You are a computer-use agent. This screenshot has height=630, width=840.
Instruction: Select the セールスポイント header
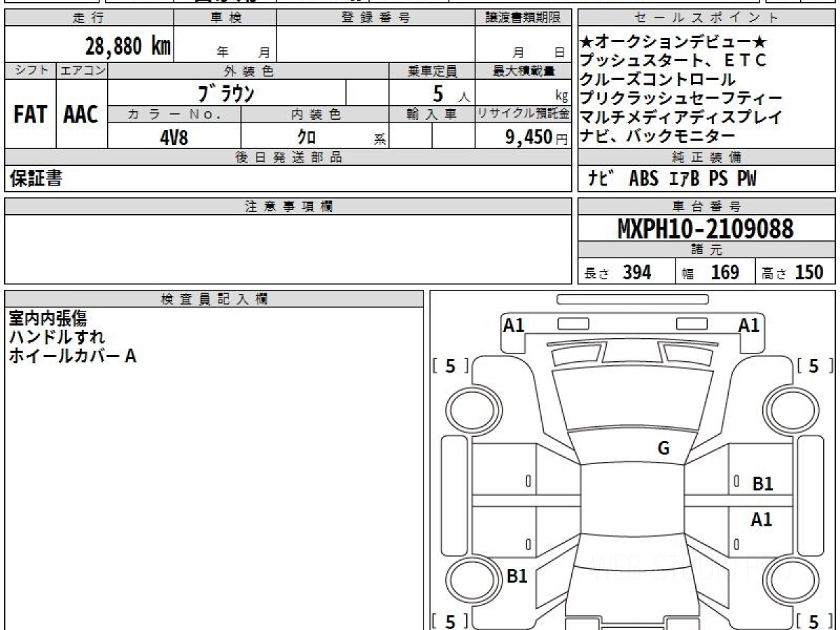707,18
